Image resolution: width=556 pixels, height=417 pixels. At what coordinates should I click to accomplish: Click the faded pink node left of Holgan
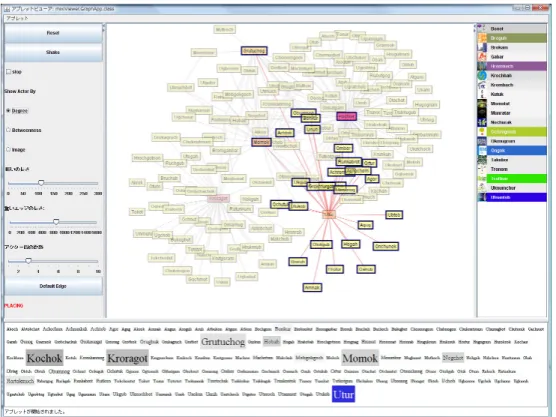coord(218,199)
